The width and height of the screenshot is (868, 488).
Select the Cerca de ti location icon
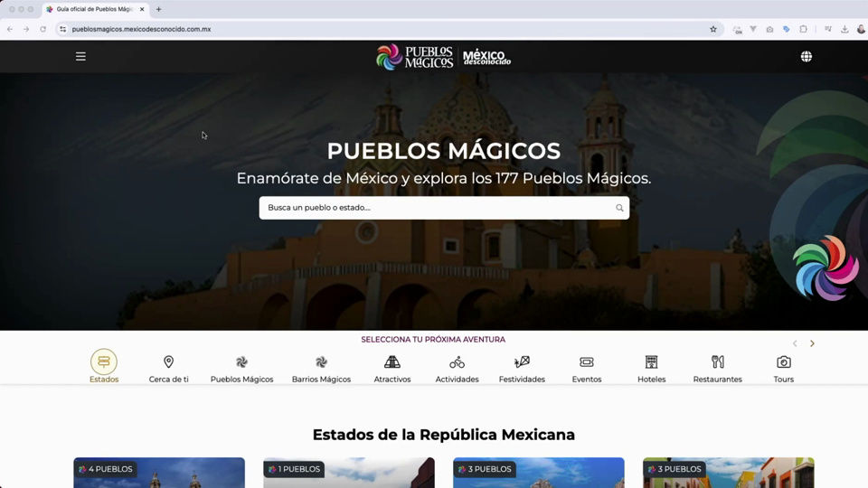[x=168, y=362]
